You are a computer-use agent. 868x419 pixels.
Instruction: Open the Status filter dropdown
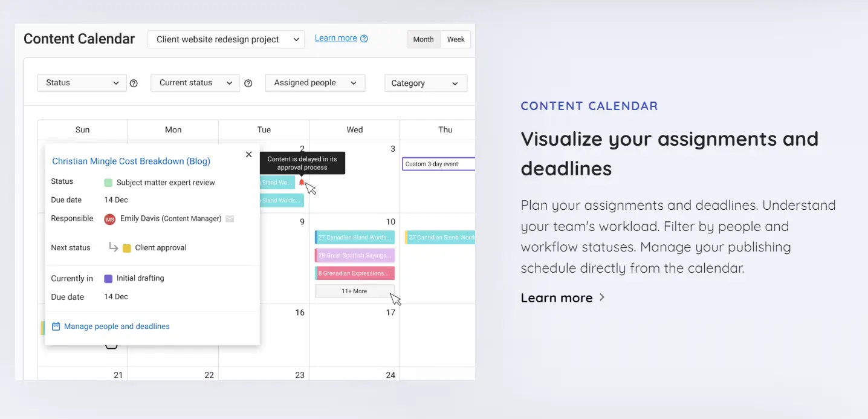(x=81, y=83)
